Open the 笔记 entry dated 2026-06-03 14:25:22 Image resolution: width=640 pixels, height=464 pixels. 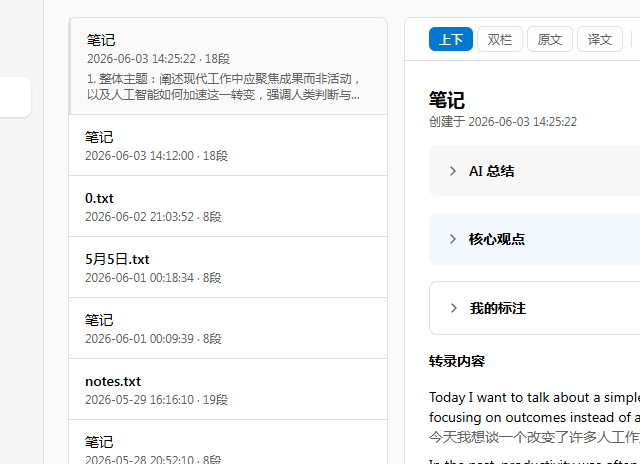pos(228,66)
